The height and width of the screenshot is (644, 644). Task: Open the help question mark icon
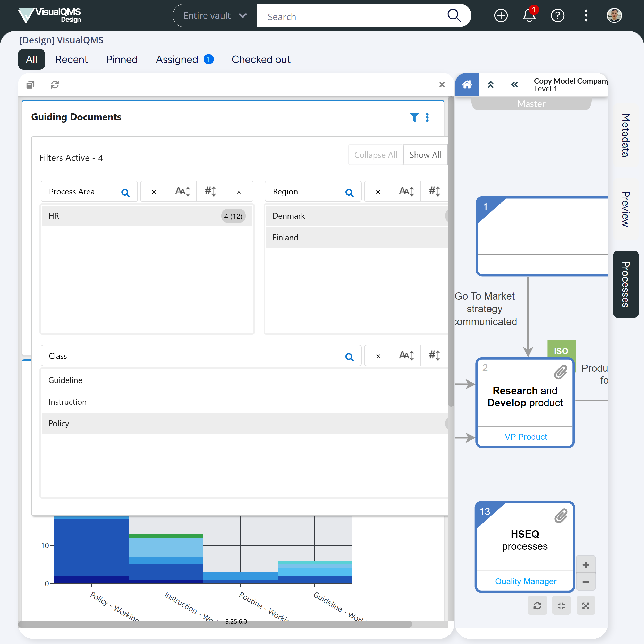tap(557, 16)
